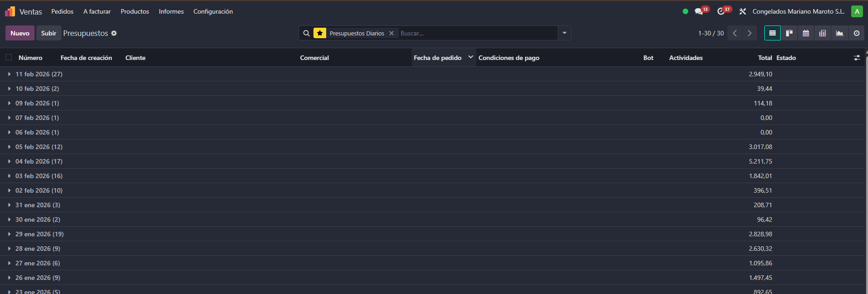
Task: Open the Productos menu
Action: tap(135, 11)
